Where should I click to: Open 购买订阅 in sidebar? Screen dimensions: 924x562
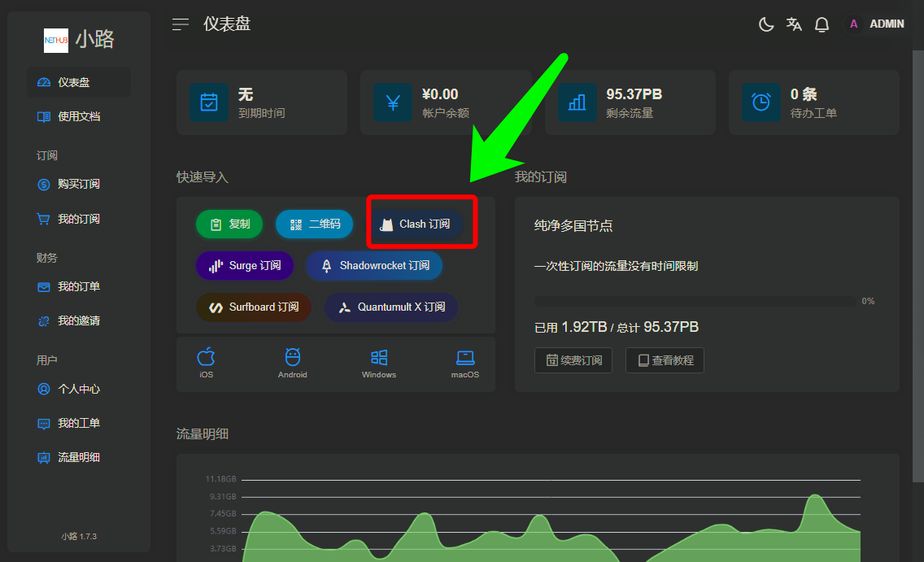[79, 185]
